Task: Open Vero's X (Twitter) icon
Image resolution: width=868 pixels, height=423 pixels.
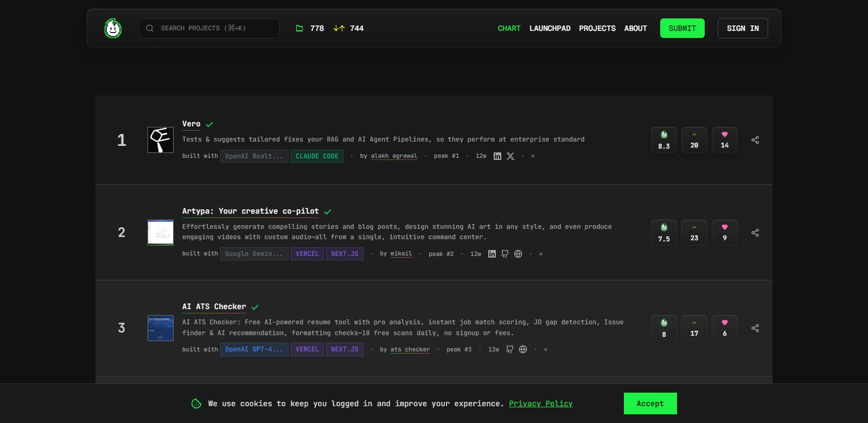Action: pyautogui.click(x=510, y=156)
